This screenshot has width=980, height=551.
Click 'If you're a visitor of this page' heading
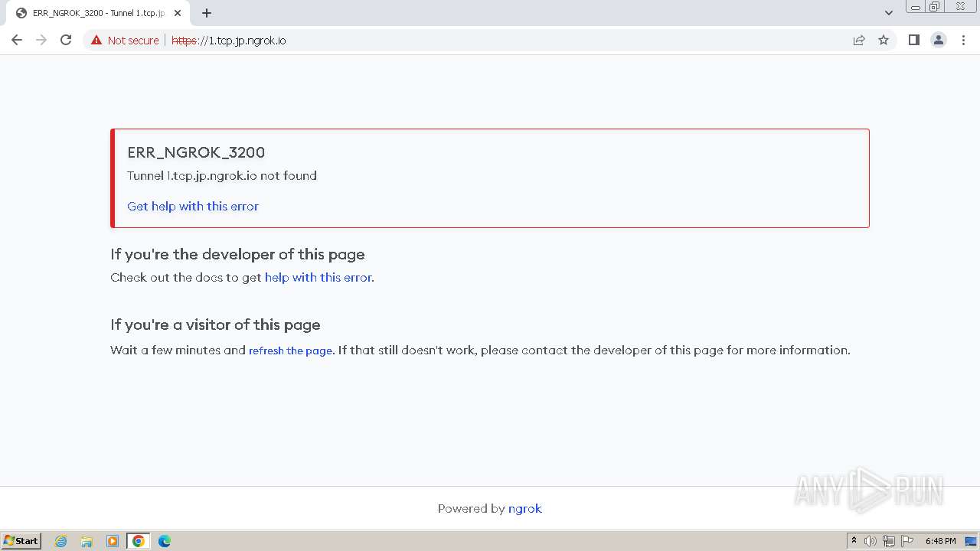click(x=215, y=324)
